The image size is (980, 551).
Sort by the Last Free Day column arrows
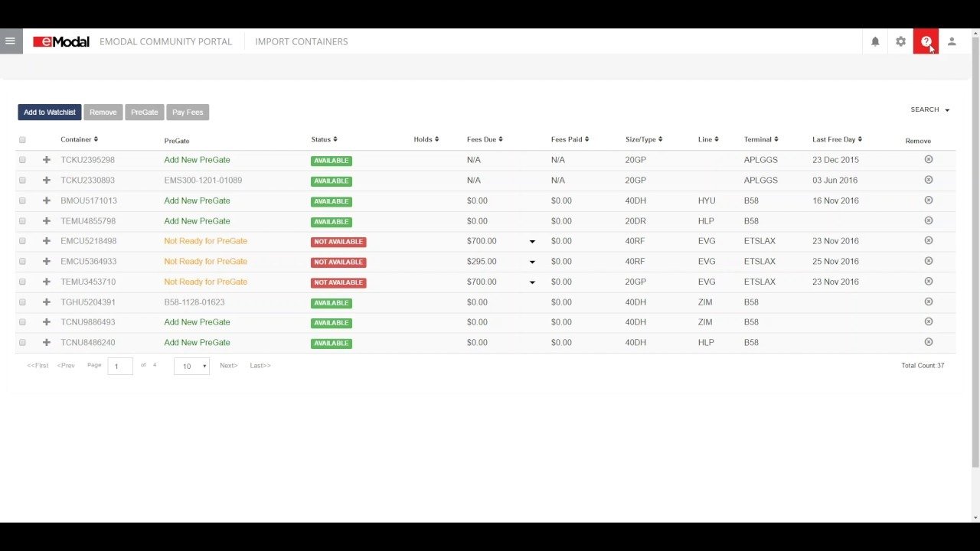[861, 139]
